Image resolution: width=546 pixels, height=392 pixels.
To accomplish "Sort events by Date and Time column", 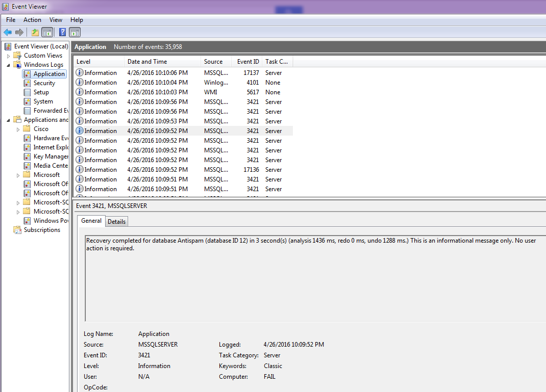I will 147,62.
